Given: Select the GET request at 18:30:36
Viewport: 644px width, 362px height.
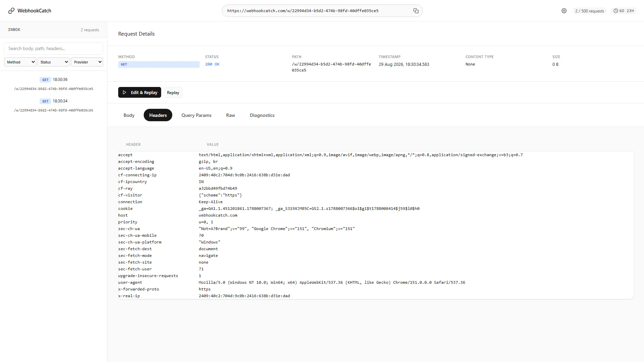Looking at the screenshot, I should click(54, 84).
